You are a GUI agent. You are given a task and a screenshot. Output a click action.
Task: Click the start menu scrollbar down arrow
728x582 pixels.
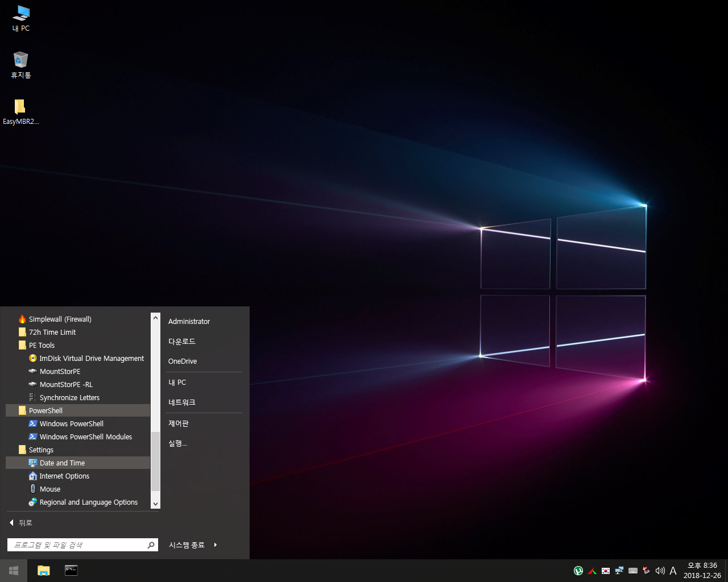(x=155, y=504)
